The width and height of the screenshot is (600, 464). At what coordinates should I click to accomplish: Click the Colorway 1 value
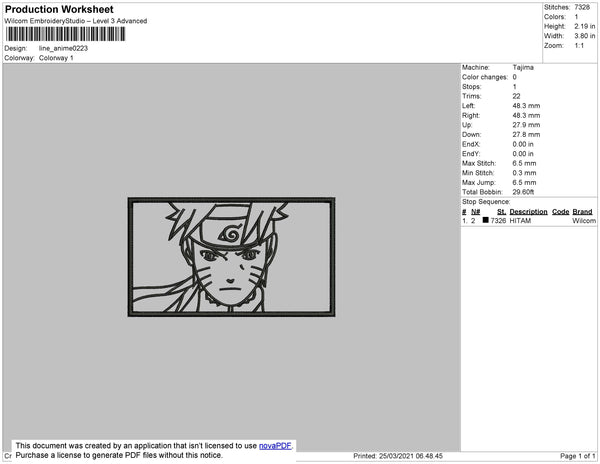point(56,58)
